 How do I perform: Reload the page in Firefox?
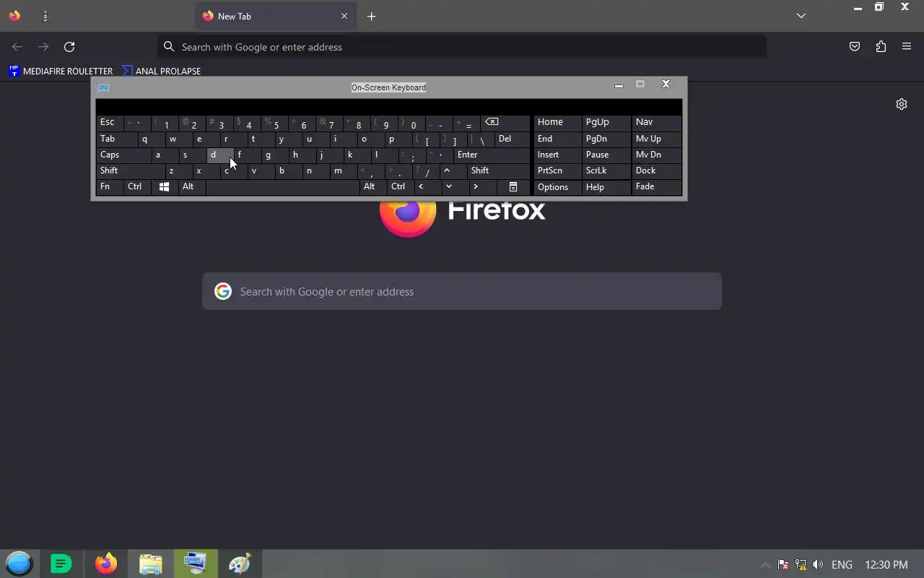(69, 47)
